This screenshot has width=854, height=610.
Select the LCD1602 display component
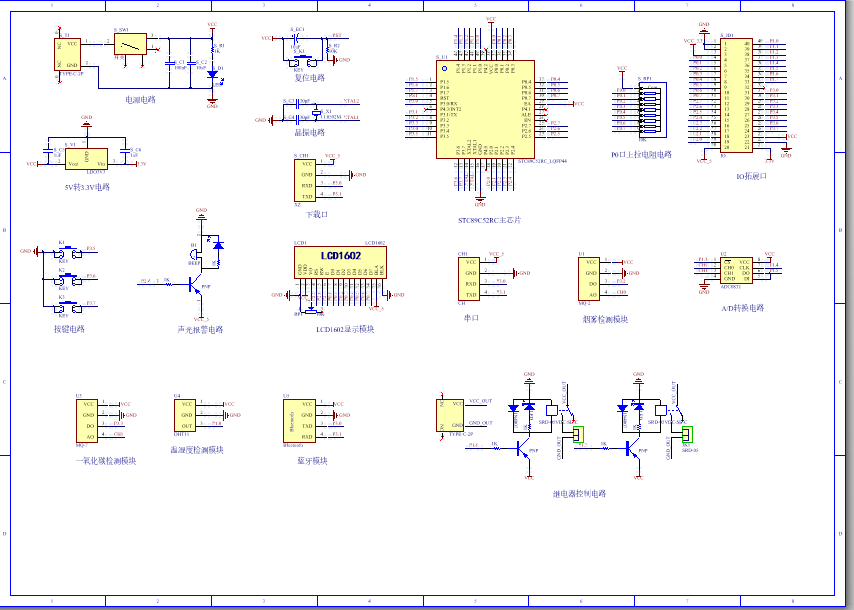340,263
